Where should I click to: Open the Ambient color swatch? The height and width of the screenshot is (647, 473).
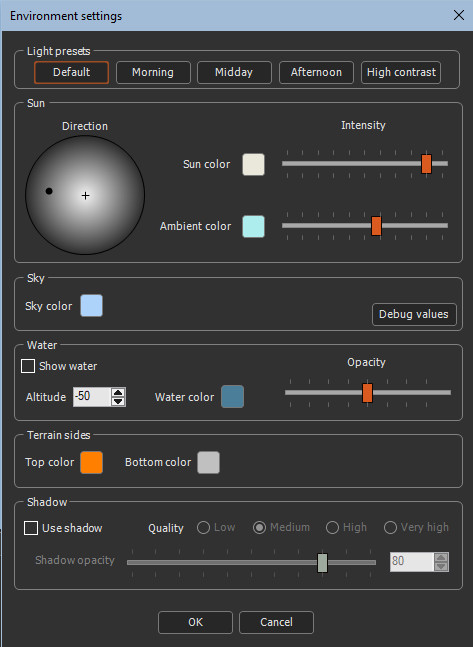point(253,226)
